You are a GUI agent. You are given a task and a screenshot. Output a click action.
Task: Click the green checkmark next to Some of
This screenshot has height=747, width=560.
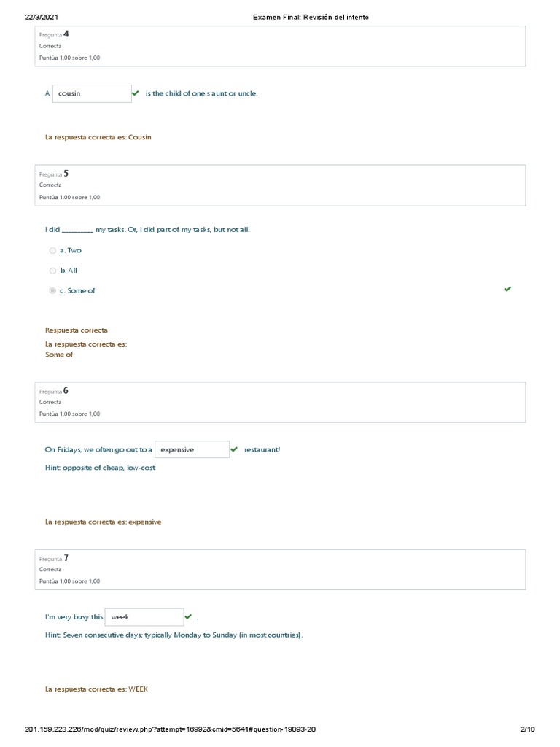(507, 289)
